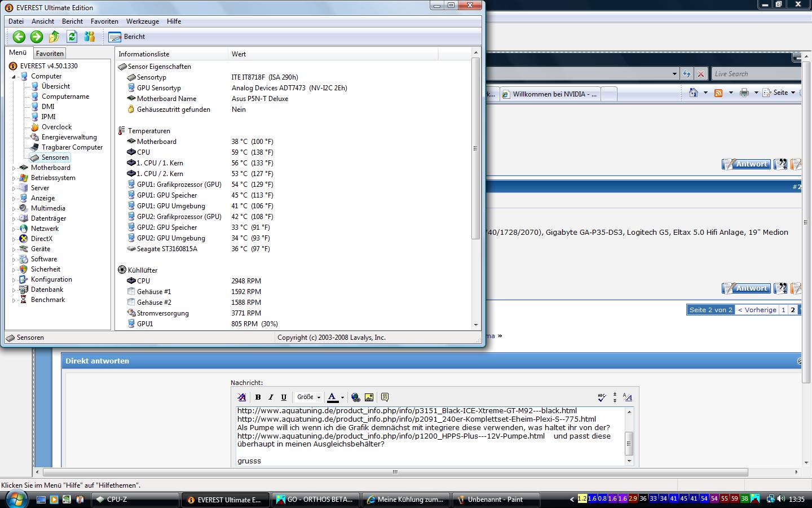Switch to CPU-Z in taskbar
This screenshot has height=508, width=812.
tap(135, 500)
